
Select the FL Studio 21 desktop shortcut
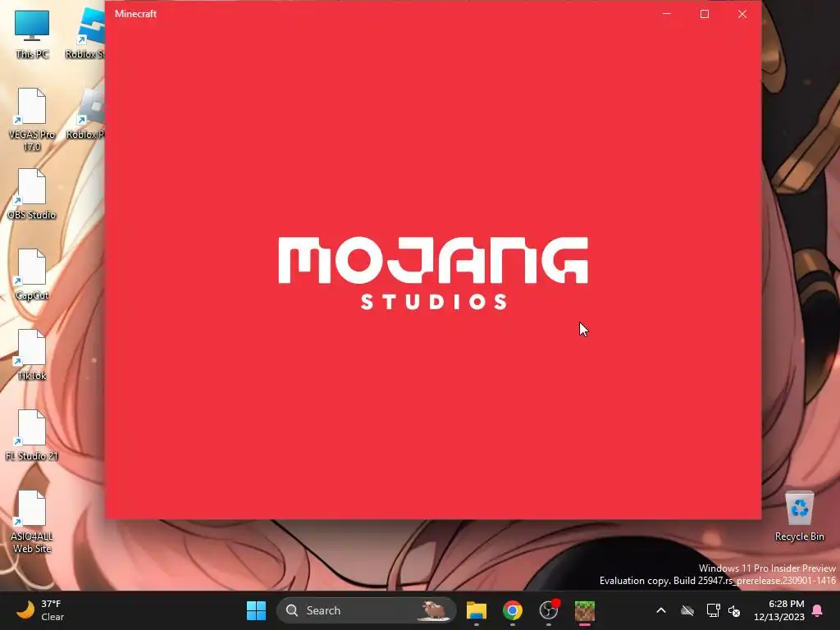point(32,435)
